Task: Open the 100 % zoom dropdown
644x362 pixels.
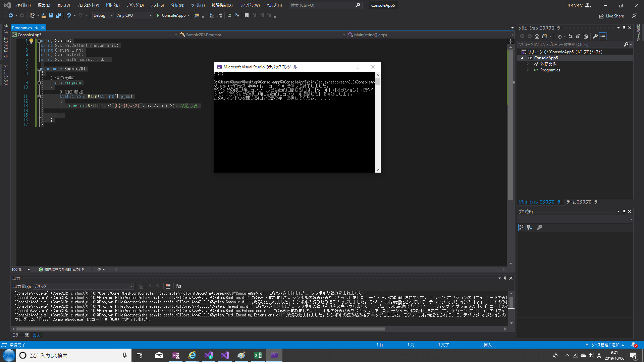Action: click(x=29, y=269)
